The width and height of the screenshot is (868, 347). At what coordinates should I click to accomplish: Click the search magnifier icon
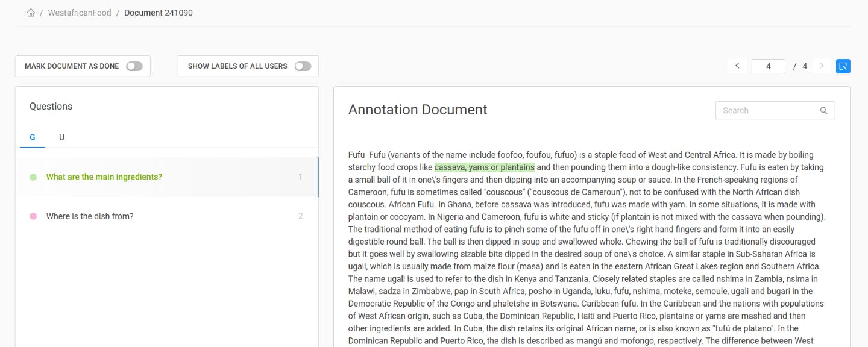pos(824,111)
